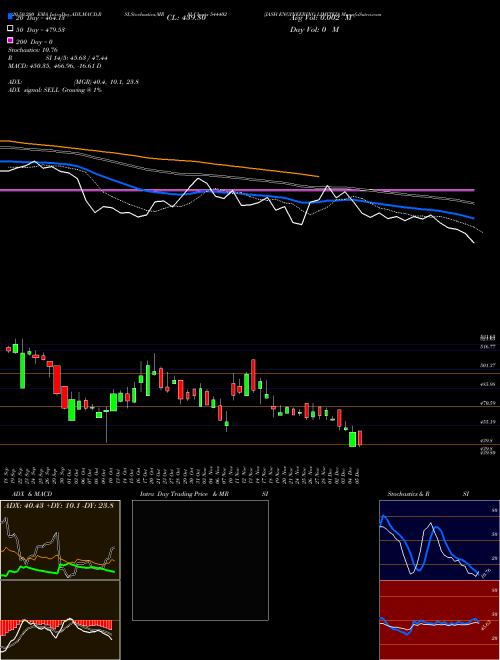Click the 'Intra Day Trading Price & MR' panel title
The width and height of the screenshot is (500, 660).
(x=184, y=494)
